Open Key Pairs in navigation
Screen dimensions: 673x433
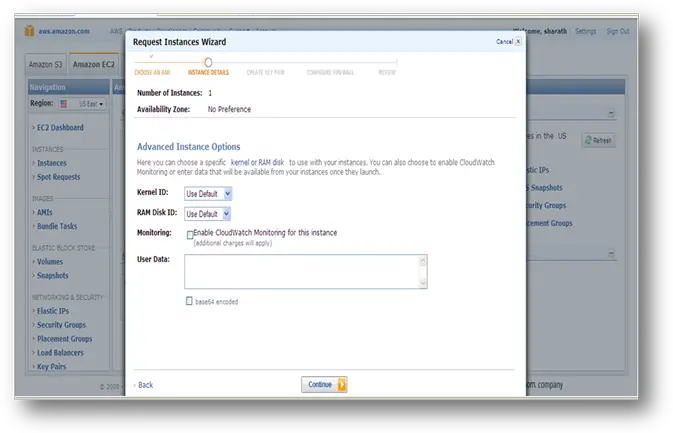click(52, 366)
